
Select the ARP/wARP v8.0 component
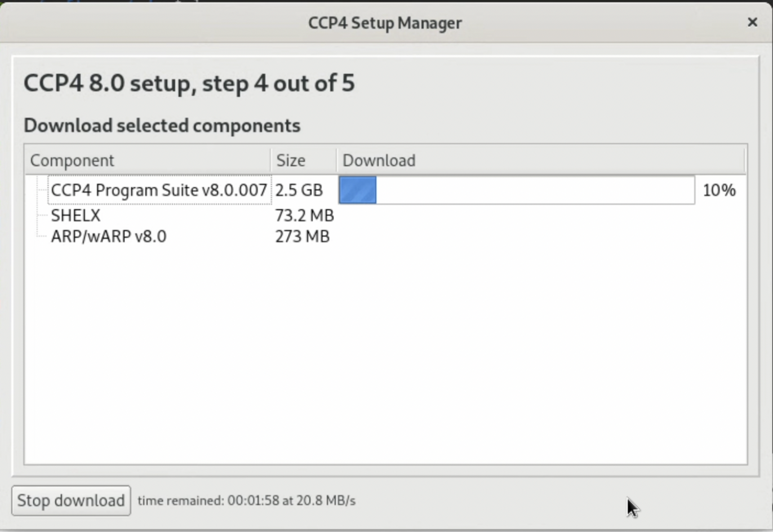(108, 236)
